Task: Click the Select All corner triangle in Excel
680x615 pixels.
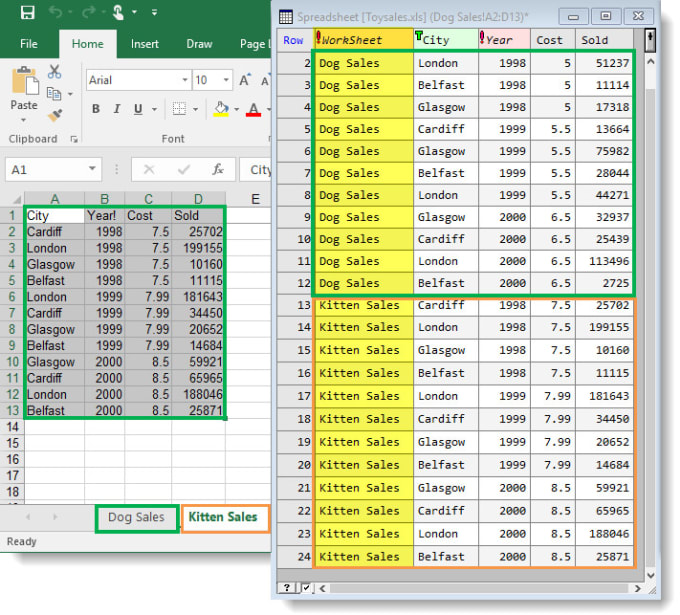Action: [16, 200]
